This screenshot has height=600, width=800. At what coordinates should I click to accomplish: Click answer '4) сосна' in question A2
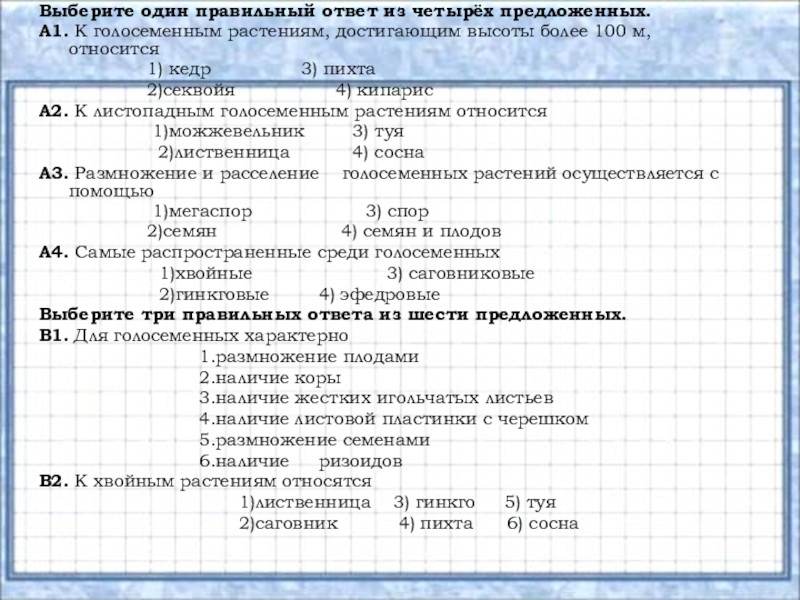(x=388, y=153)
